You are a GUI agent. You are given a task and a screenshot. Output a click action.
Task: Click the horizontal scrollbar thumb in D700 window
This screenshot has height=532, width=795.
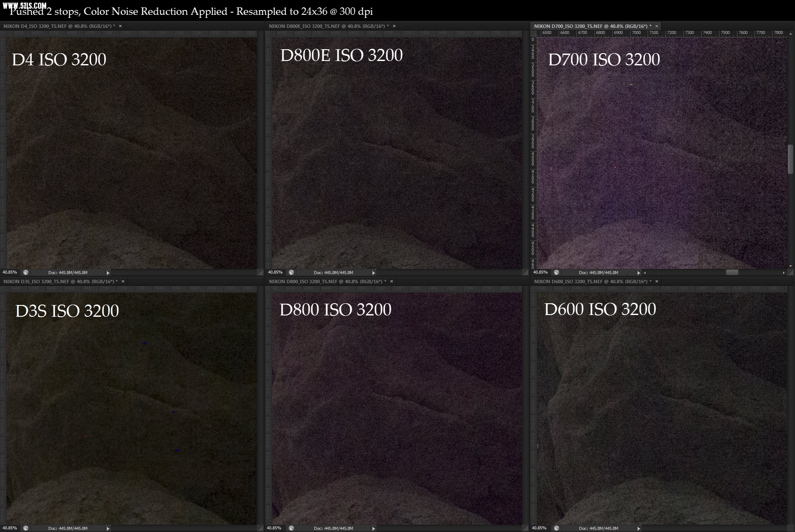click(732, 272)
